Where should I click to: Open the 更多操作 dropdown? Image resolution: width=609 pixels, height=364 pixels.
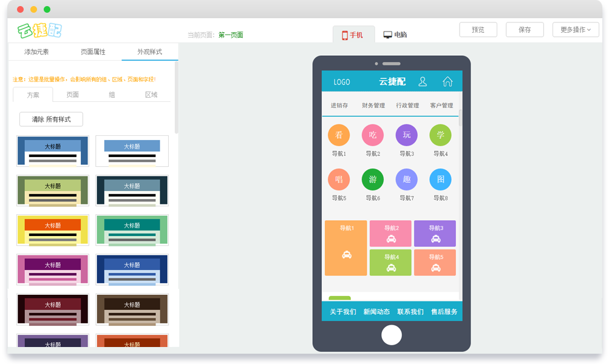click(576, 30)
